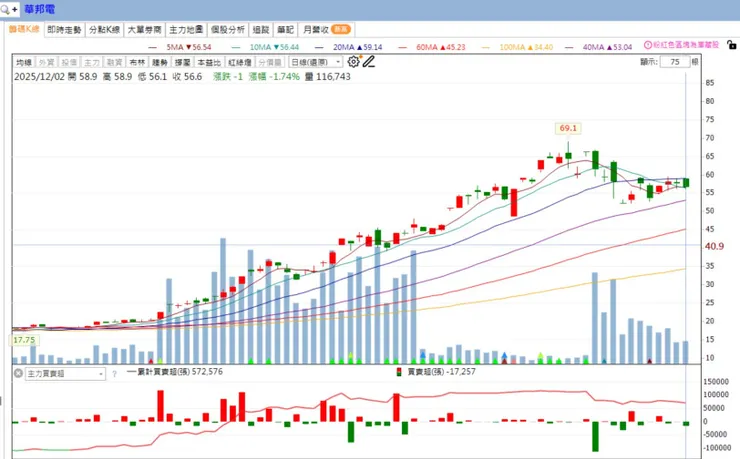Toggle the 外資 overlay button
This screenshot has height=459, width=740.
pyautogui.click(x=46, y=62)
